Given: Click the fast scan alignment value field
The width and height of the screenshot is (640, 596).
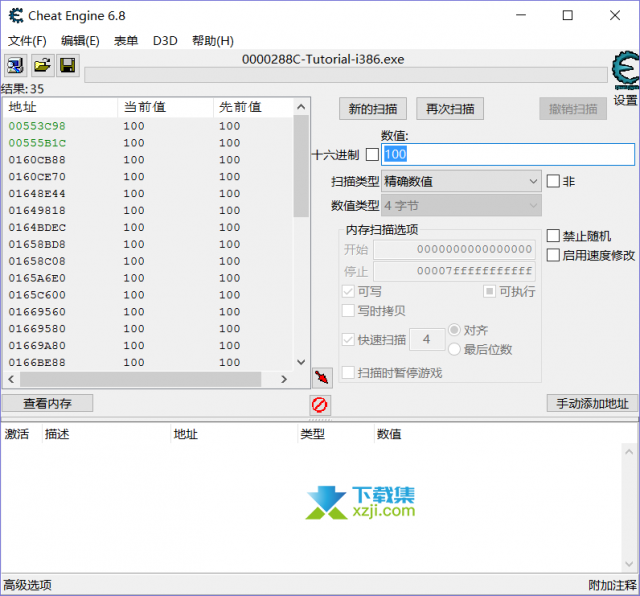Looking at the screenshot, I should point(427,339).
